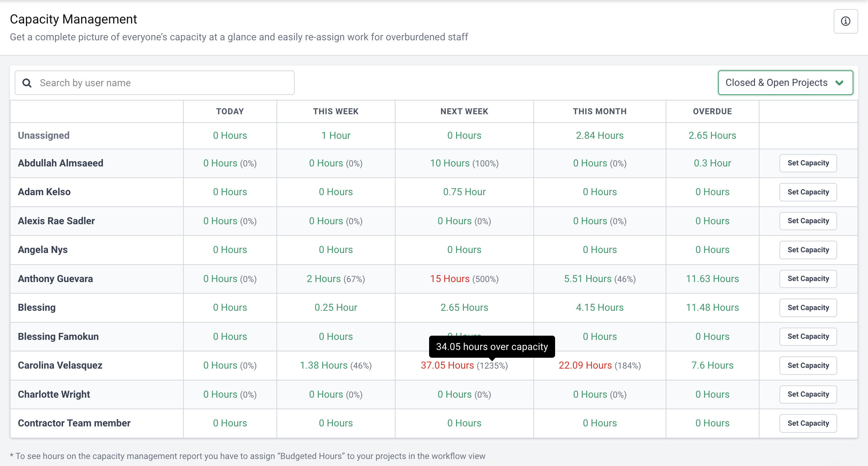Image resolution: width=868 pixels, height=466 pixels.
Task: Click the Carolina Velasquez name
Action: tap(60, 365)
